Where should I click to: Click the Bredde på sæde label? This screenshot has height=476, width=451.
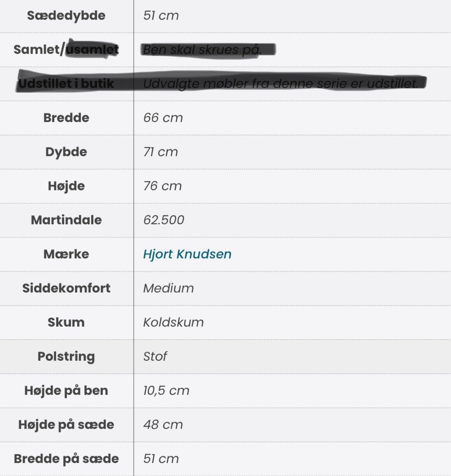[x=66, y=459]
